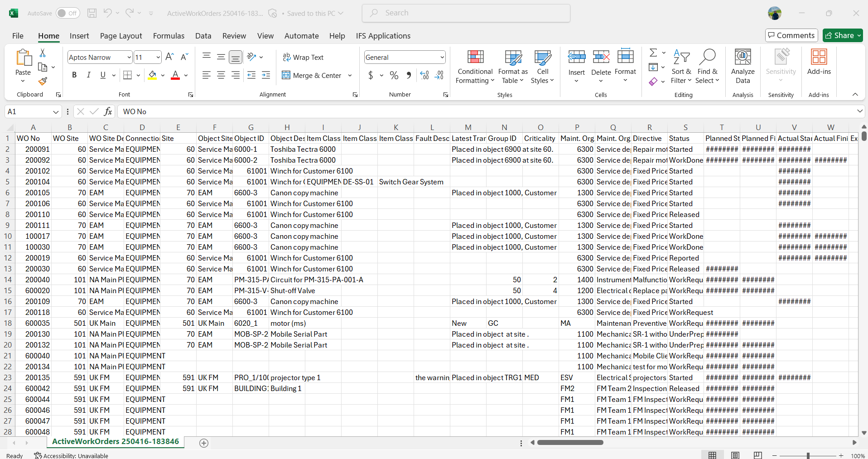Open the File tab
The height and width of the screenshot is (459, 868).
click(x=18, y=36)
